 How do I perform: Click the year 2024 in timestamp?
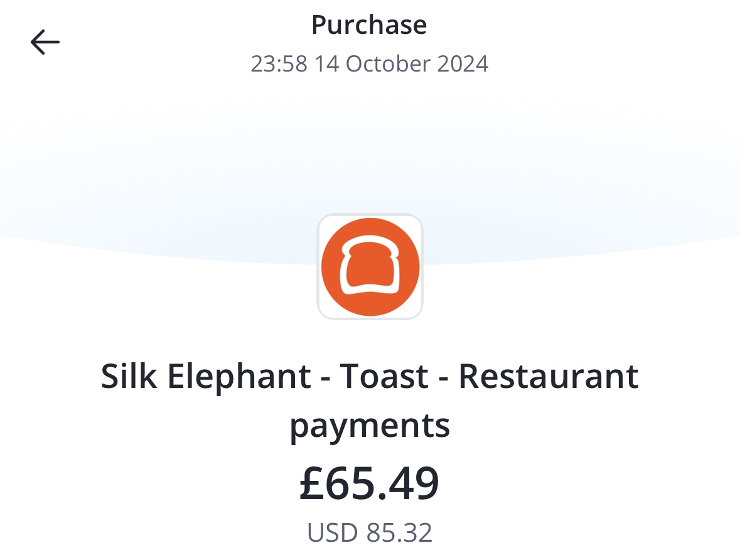coord(462,64)
